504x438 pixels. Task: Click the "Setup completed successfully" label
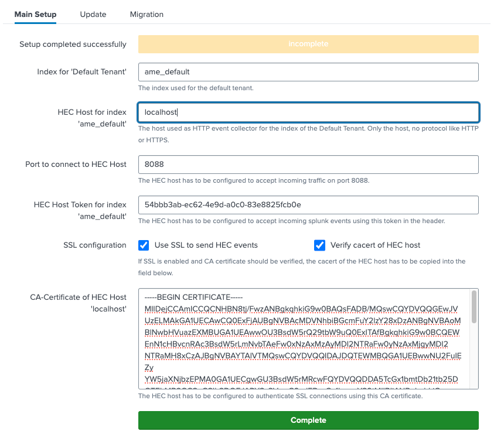pos(73,44)
